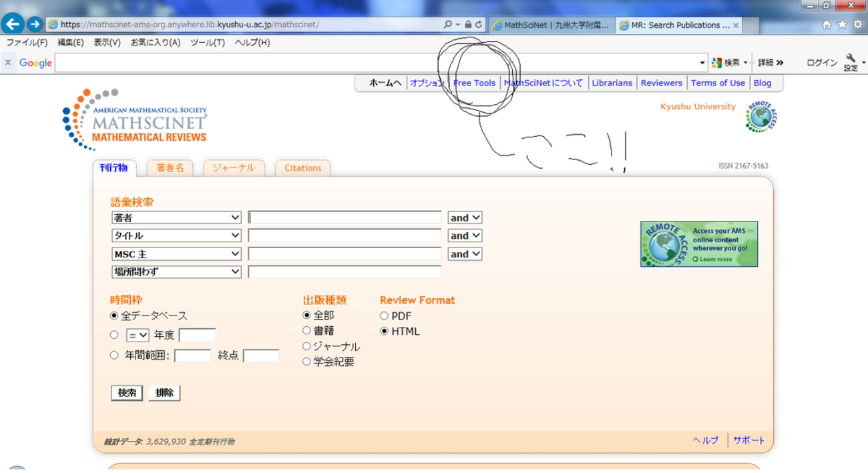Open the Terms of Use link
The image size is (868, 473).
tap(718, 83)
